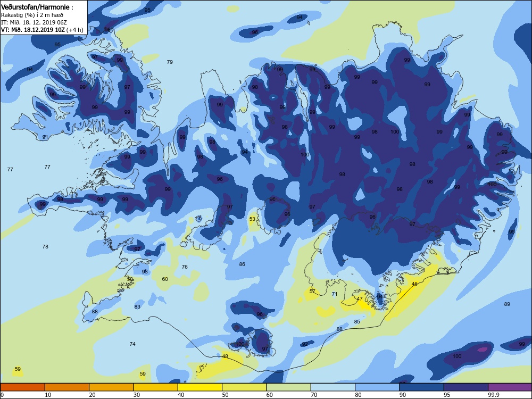Screen dimensions: 532x399
Task: Click the legend tick label '30'
Action: [x=137, y=395]
